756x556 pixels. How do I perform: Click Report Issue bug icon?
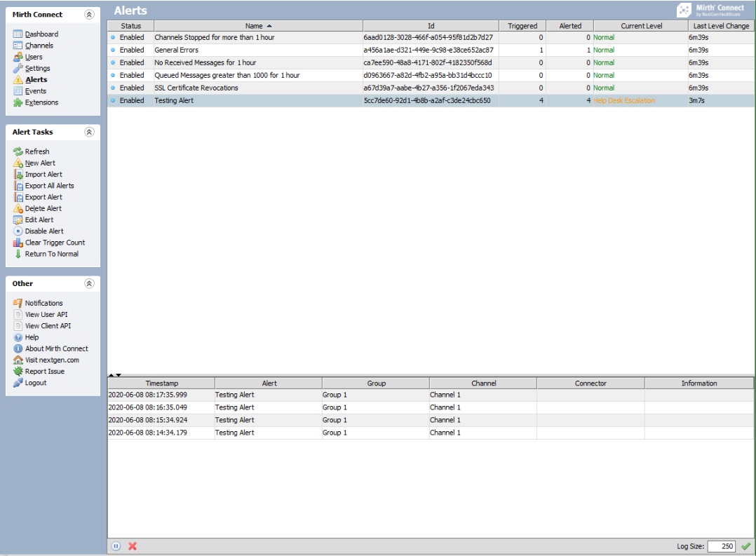coord(18,372)
